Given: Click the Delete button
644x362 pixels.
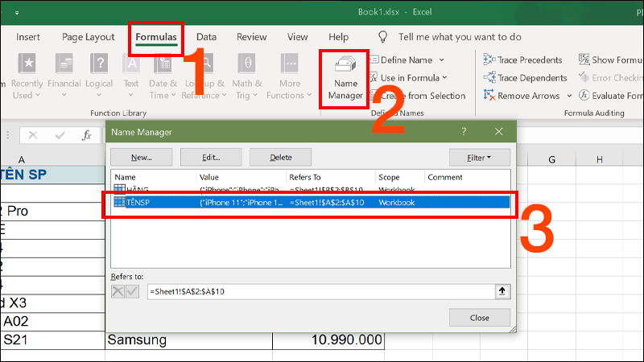Looking at the screenshot, I should (280, 157).
